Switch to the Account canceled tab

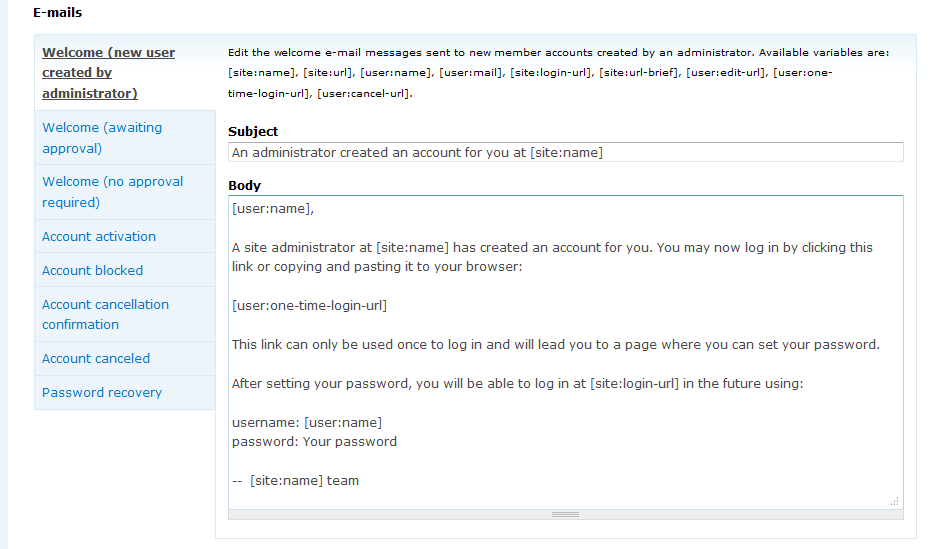click(x=96, y=359)
